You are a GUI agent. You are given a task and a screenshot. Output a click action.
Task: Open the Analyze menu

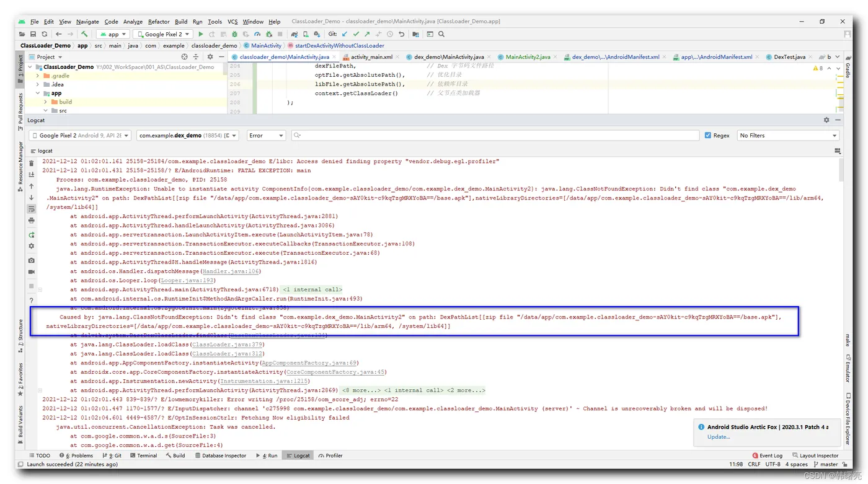pos(133,22)
